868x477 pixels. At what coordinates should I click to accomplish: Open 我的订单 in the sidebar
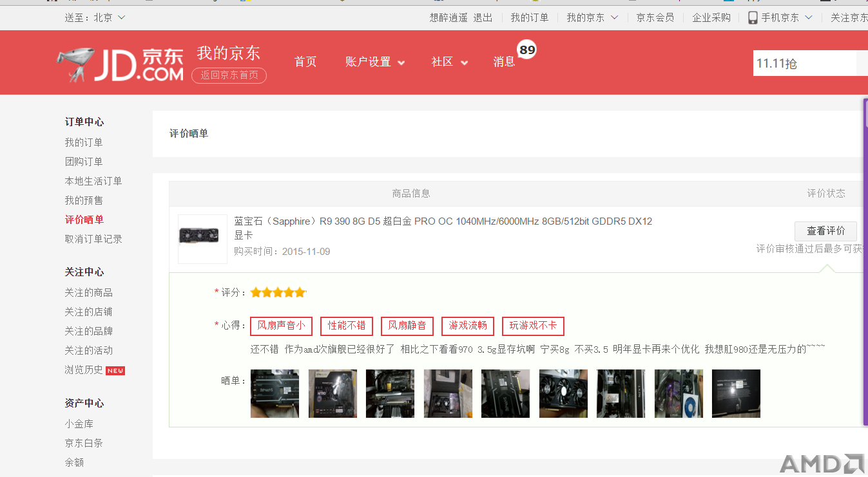coord(84,142)
